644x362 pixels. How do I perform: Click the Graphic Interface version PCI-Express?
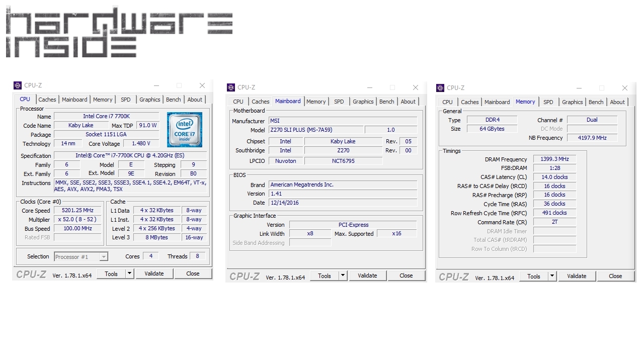pyautogui.click(x=353, y=225)
